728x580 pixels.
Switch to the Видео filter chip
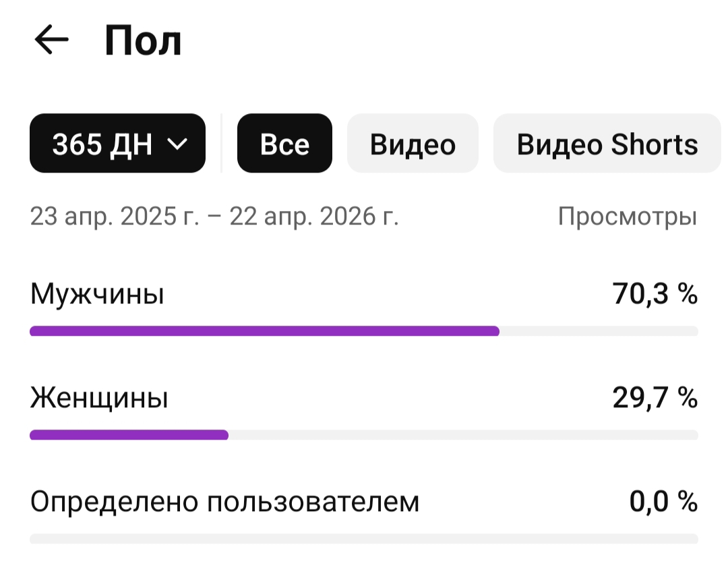pyautogui.click(x=413, y=144)
